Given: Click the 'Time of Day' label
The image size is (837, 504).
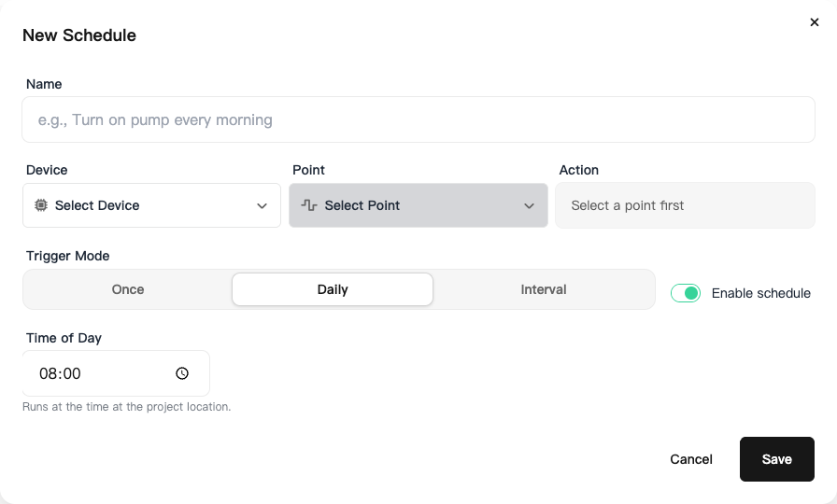Looking at the screenshot, I should point(64,338).
